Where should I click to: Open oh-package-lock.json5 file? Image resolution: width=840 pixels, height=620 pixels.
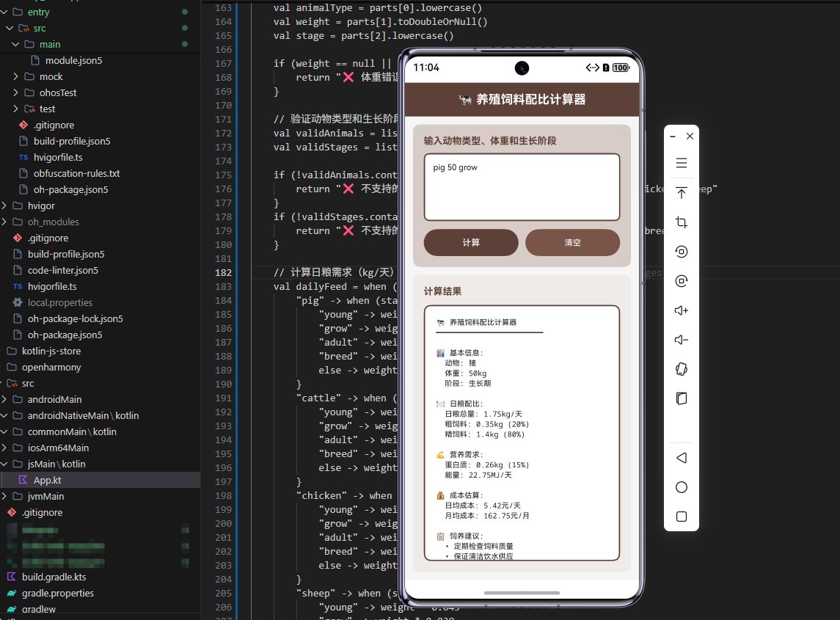click(75, 319)
